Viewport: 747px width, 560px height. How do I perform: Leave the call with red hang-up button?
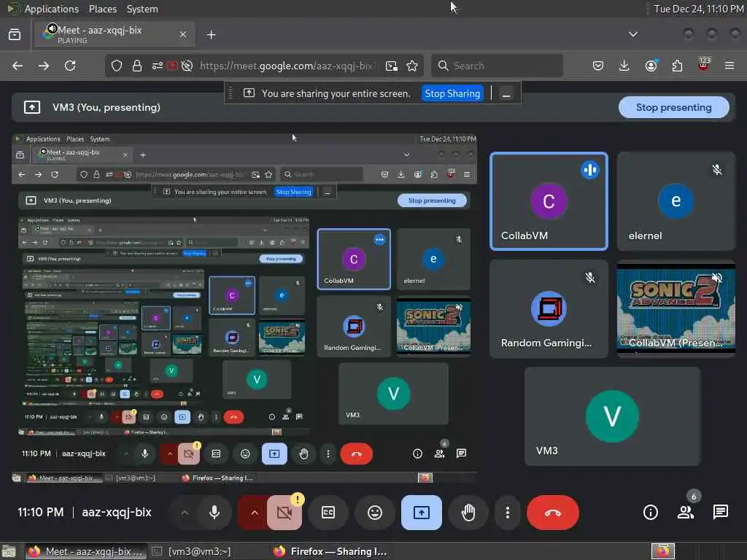(553, 513)
